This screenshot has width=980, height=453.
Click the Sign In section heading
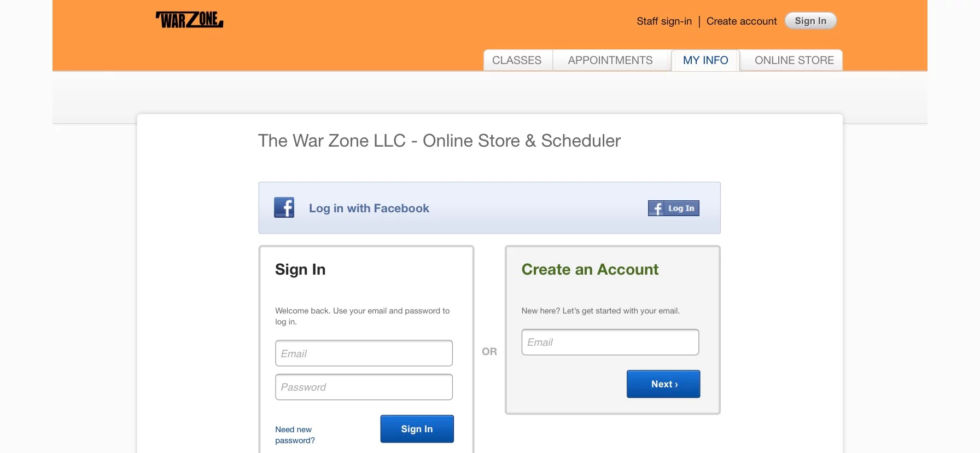click(300, 269)
